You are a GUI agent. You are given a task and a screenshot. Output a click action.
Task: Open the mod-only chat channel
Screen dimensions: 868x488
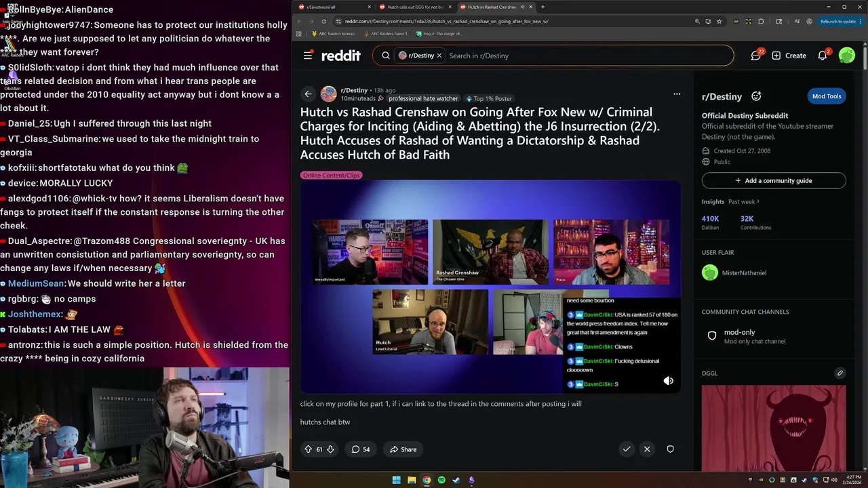(774, 336)
